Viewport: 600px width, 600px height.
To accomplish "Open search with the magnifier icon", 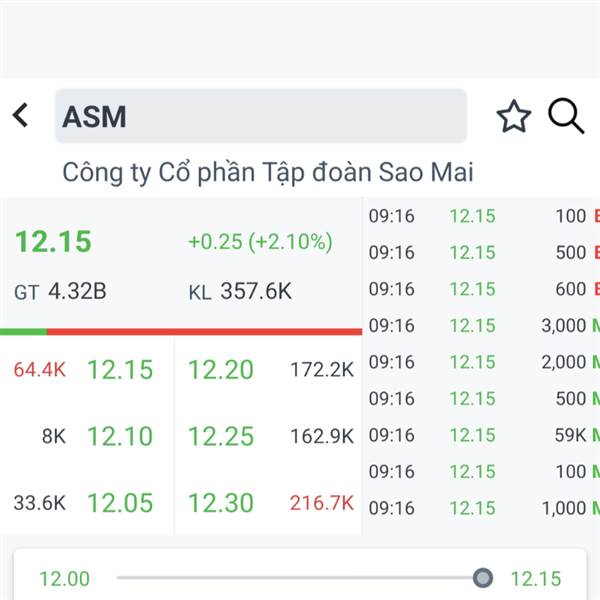I will point(566,117).
